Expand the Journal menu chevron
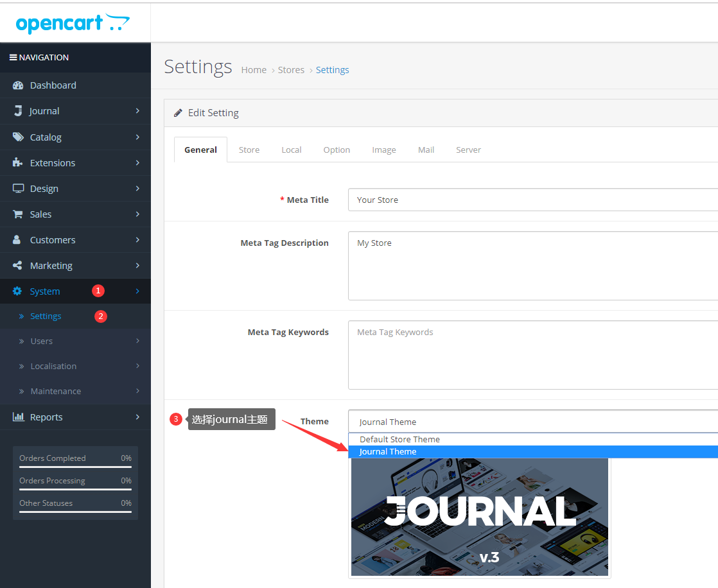The image size is (718, 588). pos(137,111)
